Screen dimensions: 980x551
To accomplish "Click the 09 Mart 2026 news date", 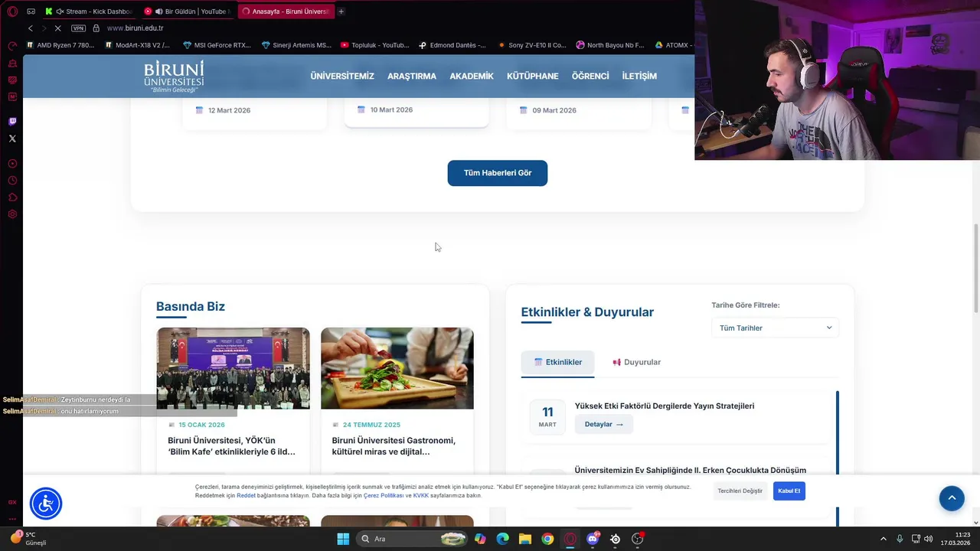I will [x=554, y=110].
